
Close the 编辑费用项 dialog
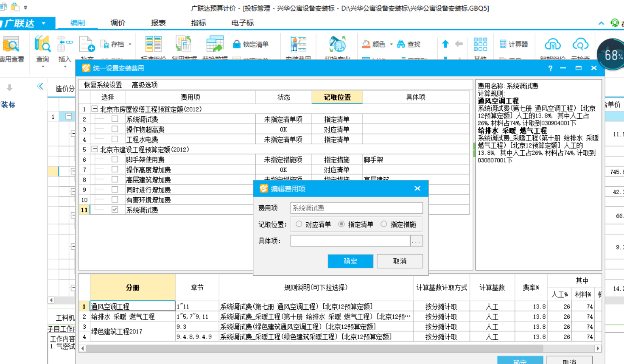pos(417,188)
